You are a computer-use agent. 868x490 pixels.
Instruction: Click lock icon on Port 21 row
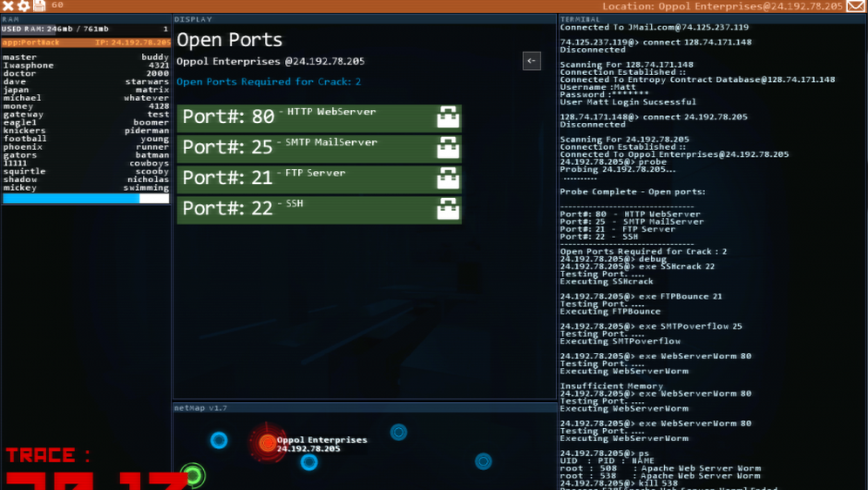[448, 178]
